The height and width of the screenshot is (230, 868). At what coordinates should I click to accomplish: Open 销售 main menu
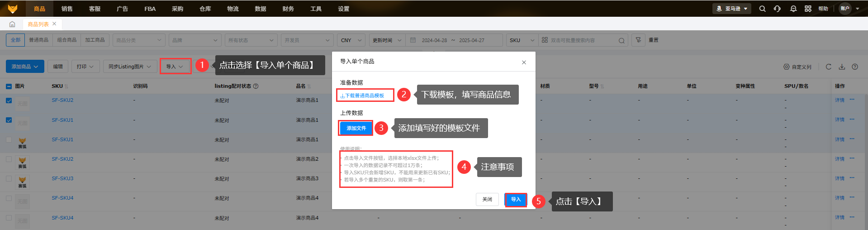tap(67, 9)
